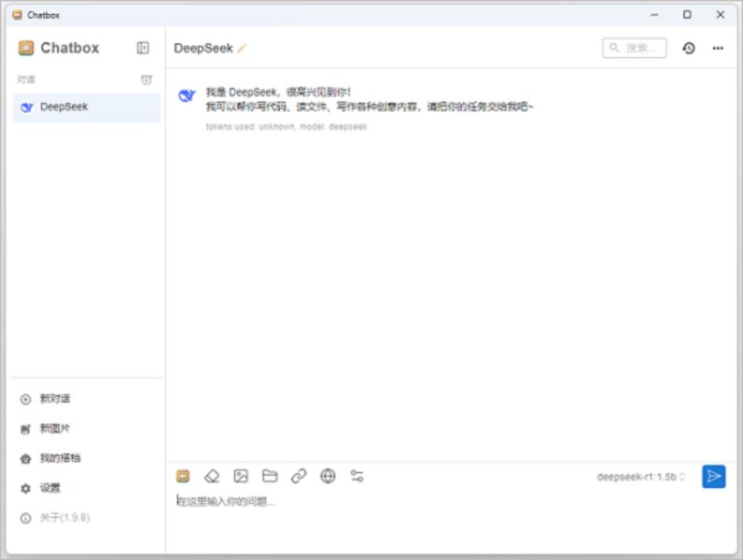
Task: Open conversation settings sliders icon
Action: pyautogui.click(x=357, y=476)
